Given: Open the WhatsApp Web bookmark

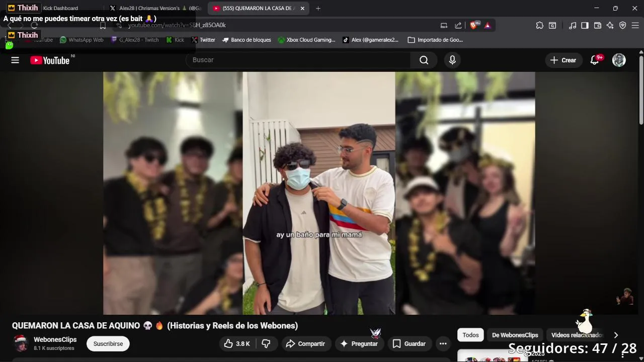Looking at the screenshot, I should [x=82, y=40].
